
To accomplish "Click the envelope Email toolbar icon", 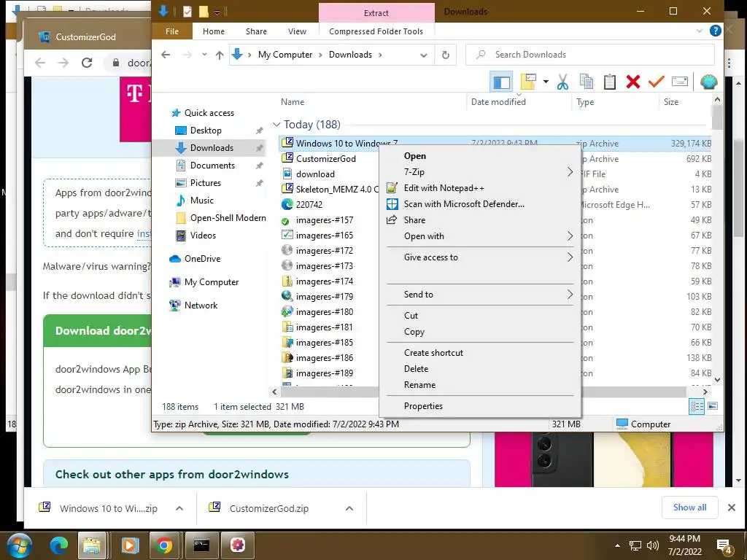I will tap(680, 82).
